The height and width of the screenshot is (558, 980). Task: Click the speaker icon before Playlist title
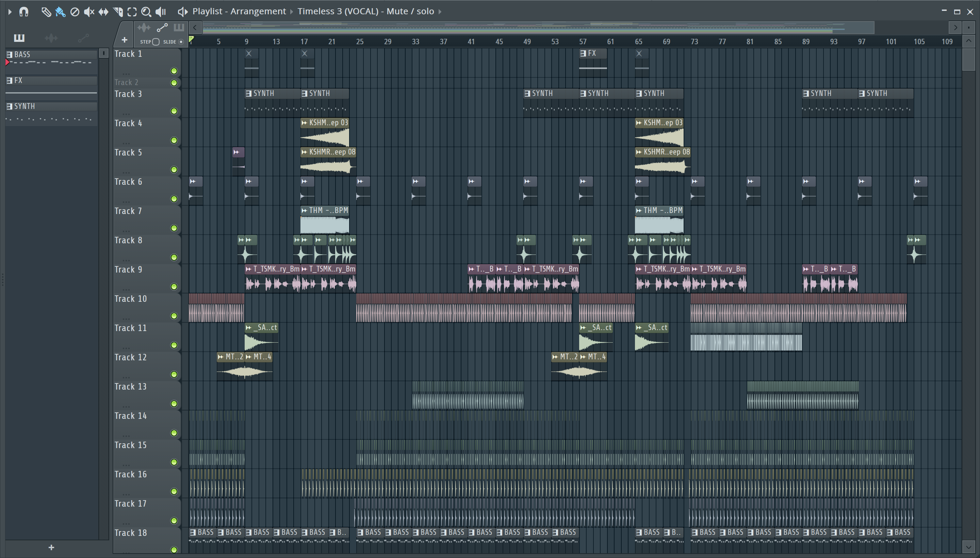click(182, 12)
